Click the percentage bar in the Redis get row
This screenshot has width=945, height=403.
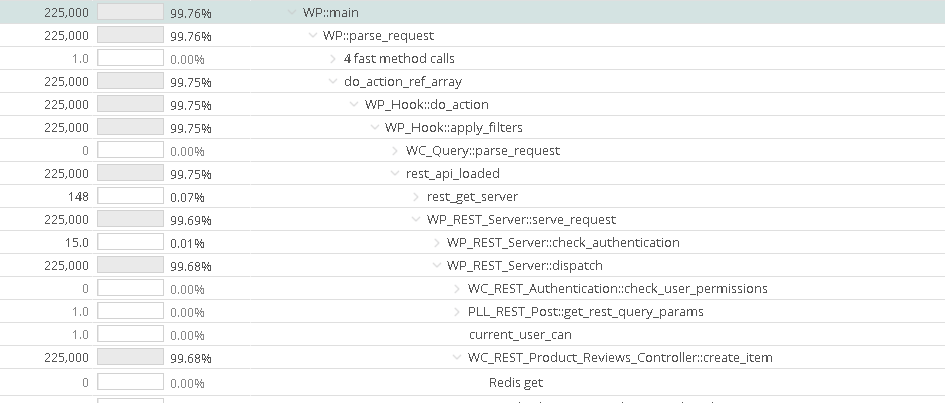click(x=130, y=383)
